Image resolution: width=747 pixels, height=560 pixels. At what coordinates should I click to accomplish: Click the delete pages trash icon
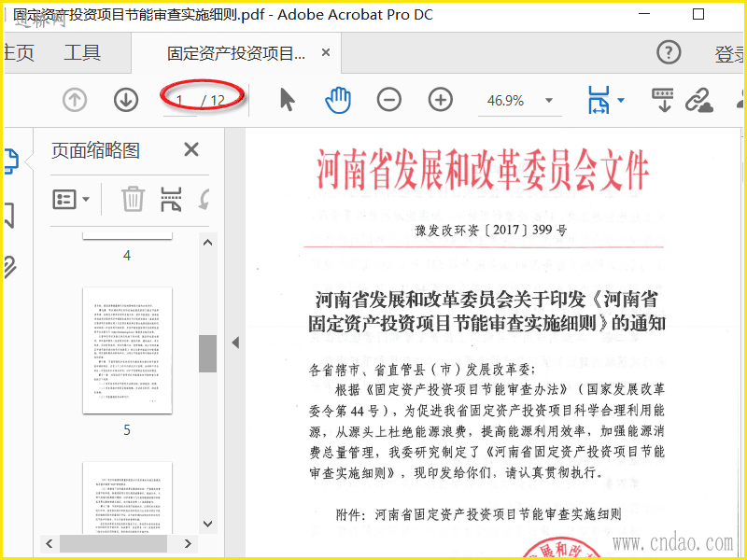coord(133,199)
